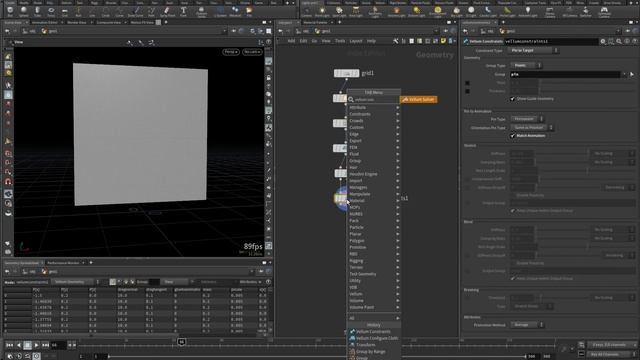Select the Sphere shelf tool
The width and height of the screenshot is (640, 360).
[24, 11]
